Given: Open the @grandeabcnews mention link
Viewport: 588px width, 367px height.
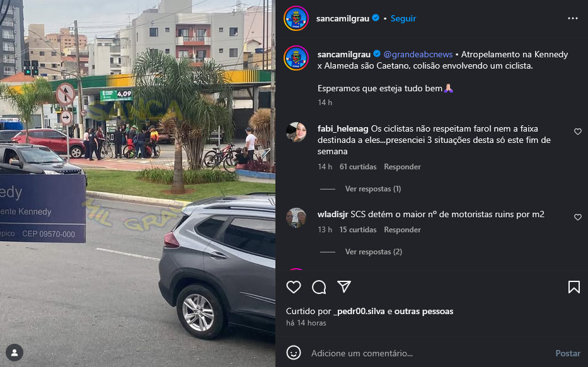Looking at the screenshot, I should coord(418,54).
